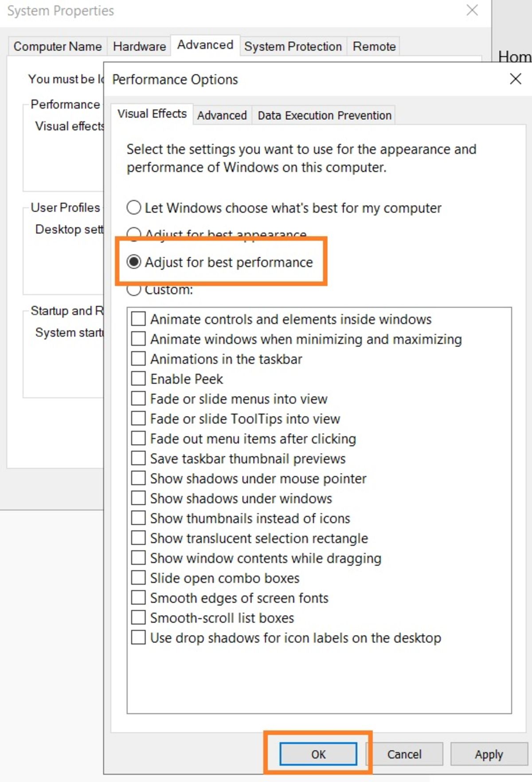Check Animations in the taskbar
The height and width of the screenshot is (782, 532).
tap(138, 359)
